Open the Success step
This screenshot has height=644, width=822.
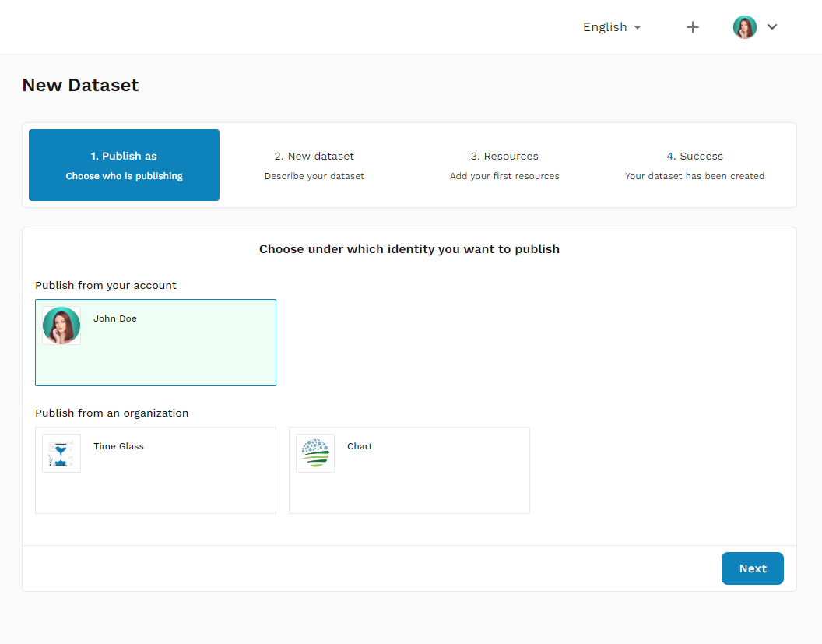tap(694, 165)
